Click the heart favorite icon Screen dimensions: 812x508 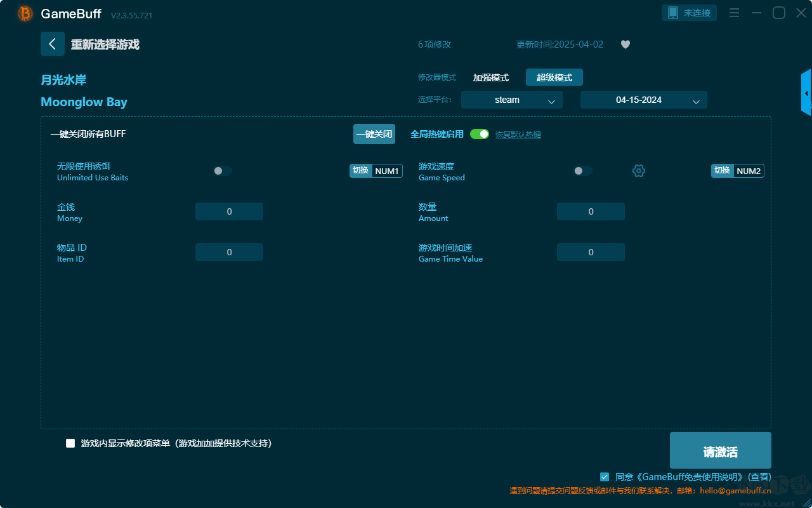click(x=625, y=44)
